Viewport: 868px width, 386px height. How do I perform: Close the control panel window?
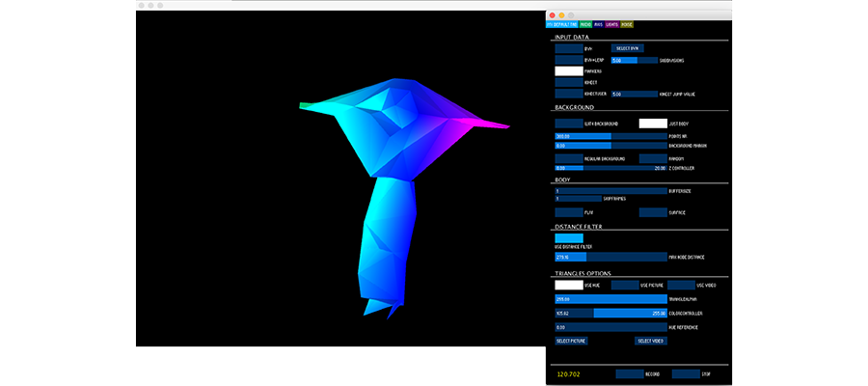coord(552,14)
